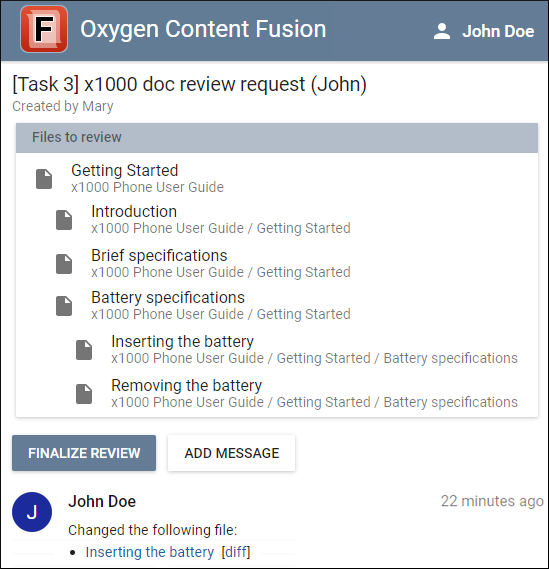Click the Introduction file icon
The width and height of the screenshot is (549, 569).
click(x=64, y=220)
